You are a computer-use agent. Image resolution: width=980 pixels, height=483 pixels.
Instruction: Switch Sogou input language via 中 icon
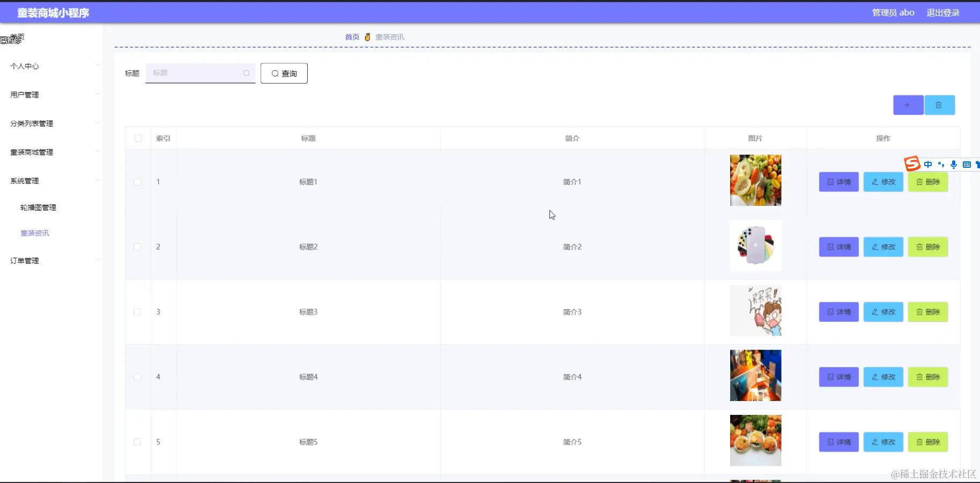pos(928,165)
